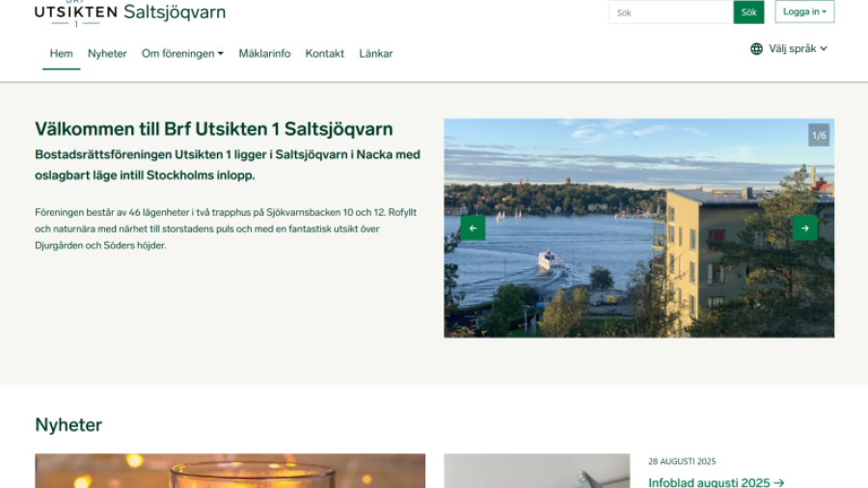The image size is (868, 488).
Task: Click the second news thumbnail image
Action: pos(536,472)
